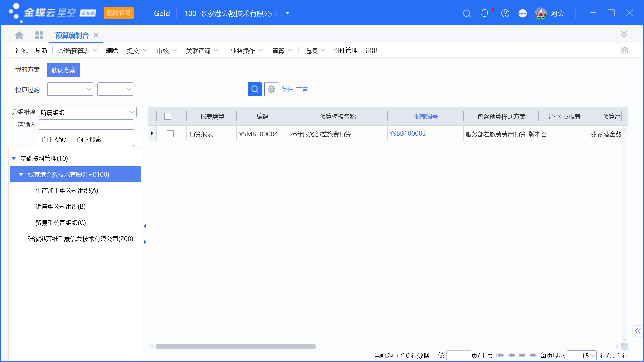Open the app grid menu icon

39,35
